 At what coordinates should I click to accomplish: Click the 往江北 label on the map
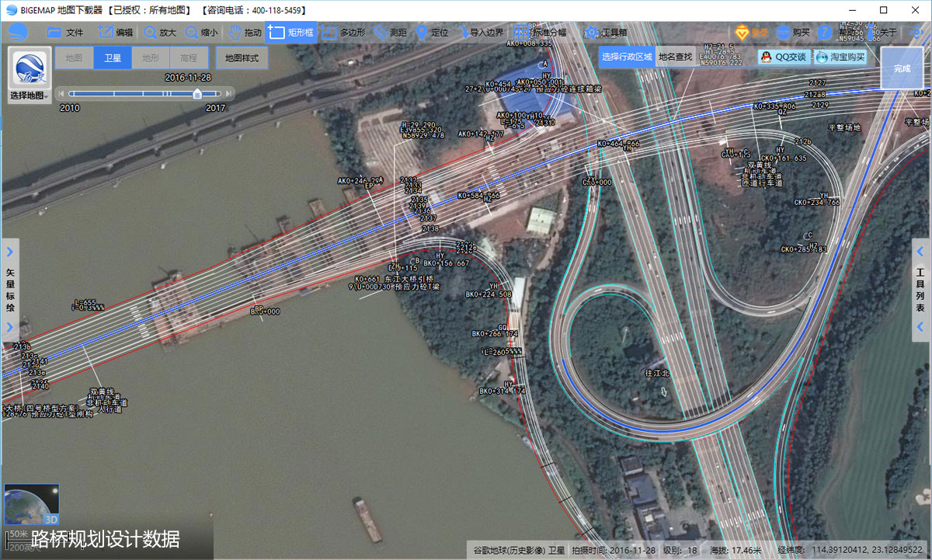657,374
